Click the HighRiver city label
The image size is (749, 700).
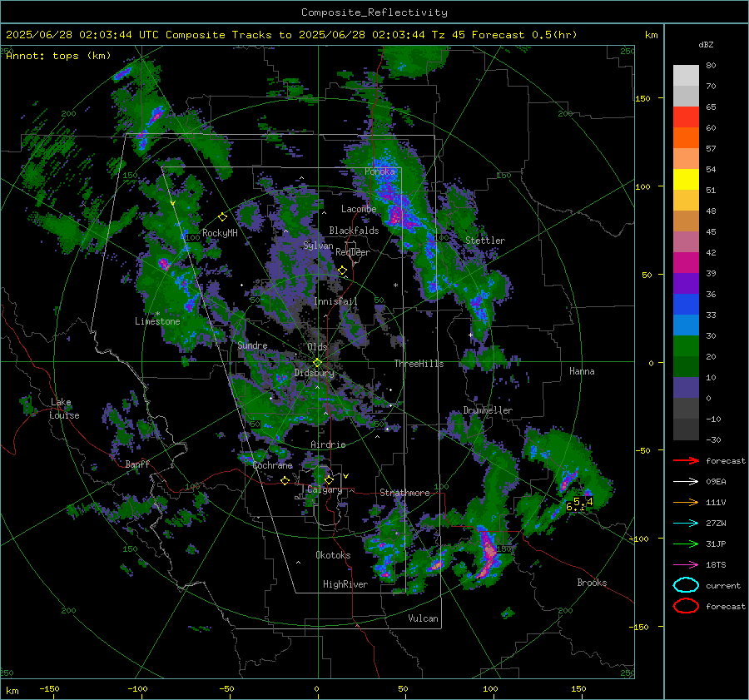(345, 584)
